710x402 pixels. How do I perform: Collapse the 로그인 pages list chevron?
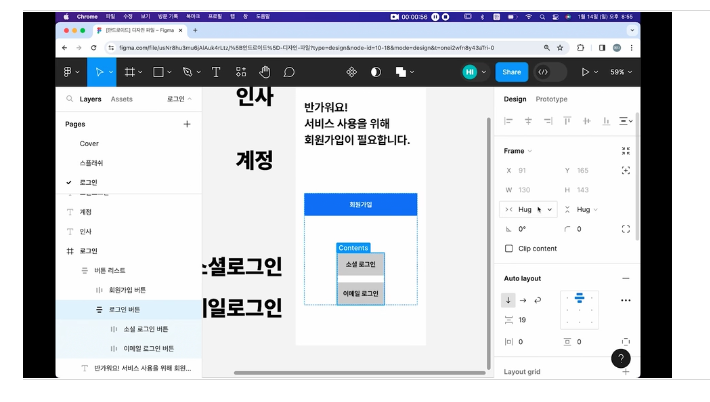point(190,99)
